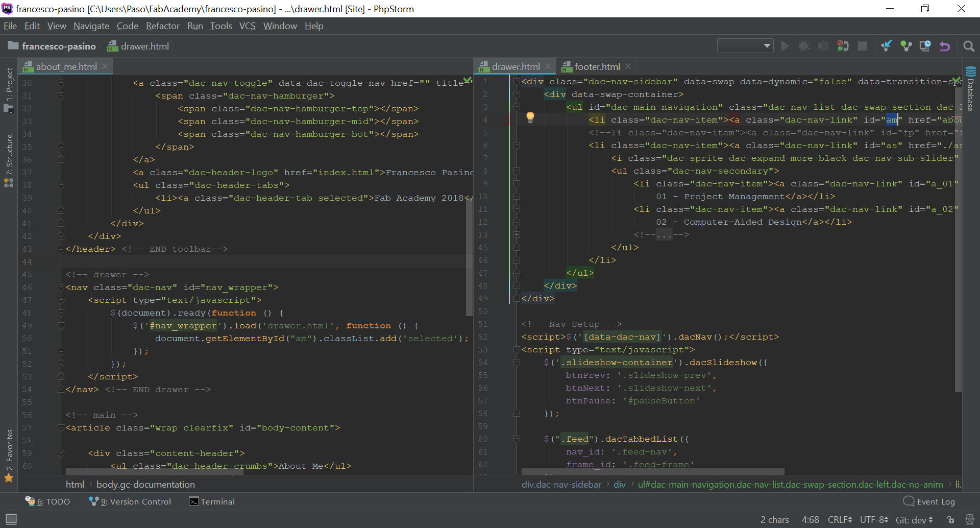The height and width of the screenshot is (528, 980).
Task: Collapse the script block on line 53
Action: (517, 350)
